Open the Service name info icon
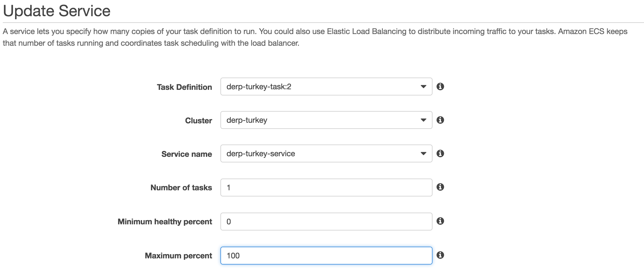Image resolution: width=644 pixels, height=274 pixels. pos(440,153)
